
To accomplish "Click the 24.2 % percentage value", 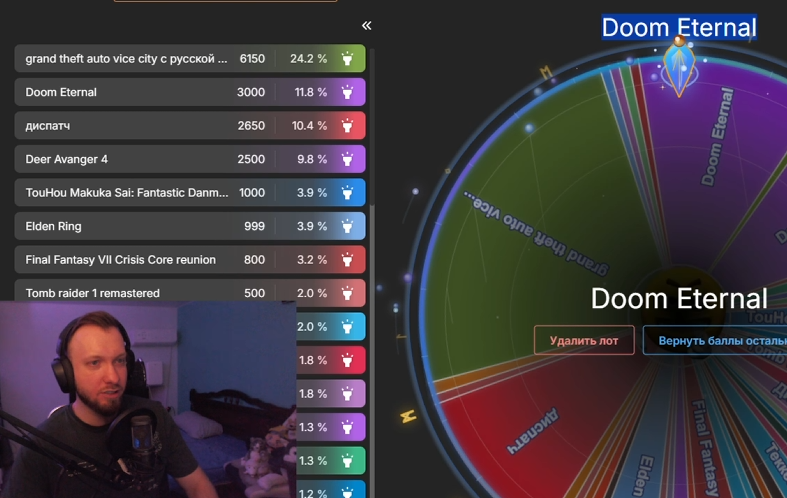I will [309, 59].
